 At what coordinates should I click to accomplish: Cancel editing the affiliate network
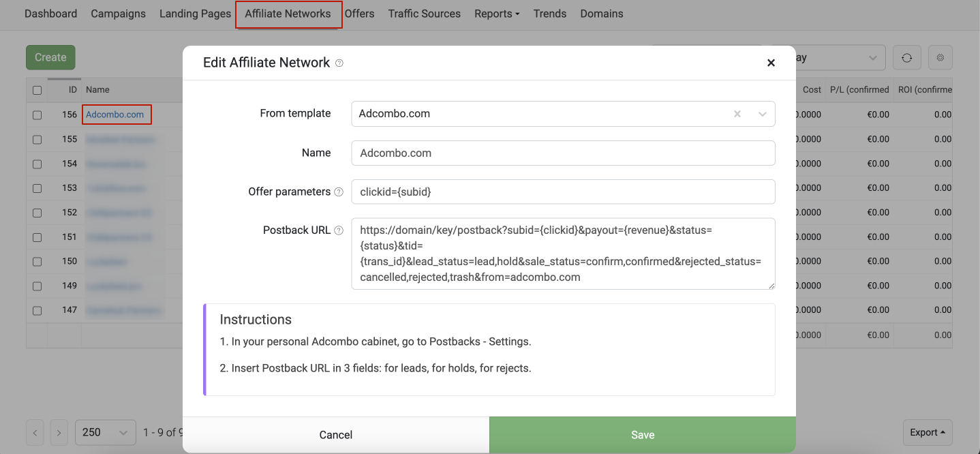336,435
